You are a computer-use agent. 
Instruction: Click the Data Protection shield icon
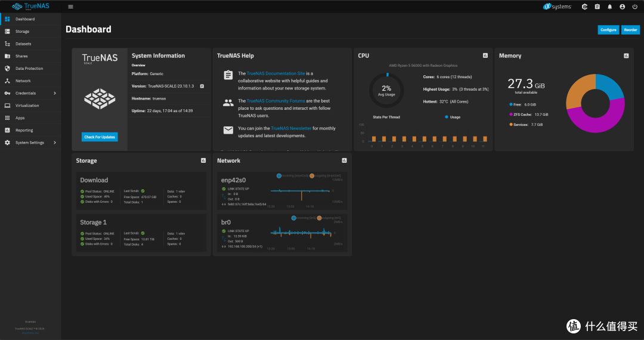pyautogui.click(x=7, y=68)
